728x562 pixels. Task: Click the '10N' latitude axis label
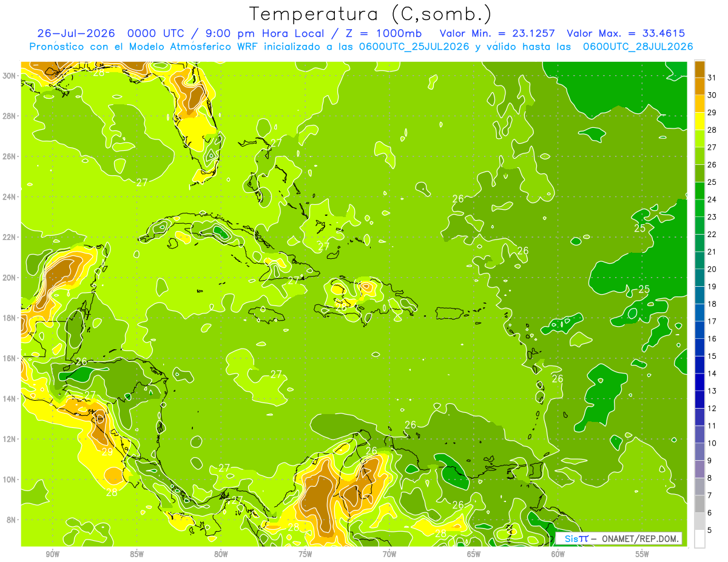tap(9, 479)
